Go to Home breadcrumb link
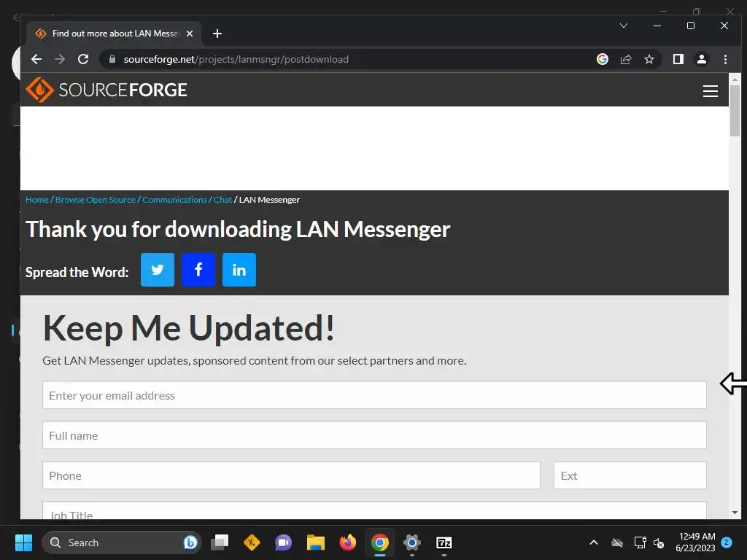 [36, 200]
